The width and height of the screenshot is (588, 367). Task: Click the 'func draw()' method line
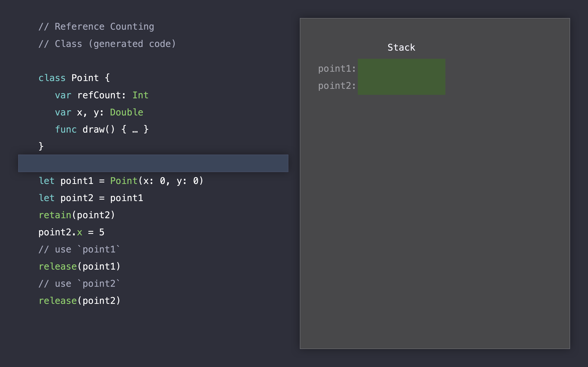102,129
